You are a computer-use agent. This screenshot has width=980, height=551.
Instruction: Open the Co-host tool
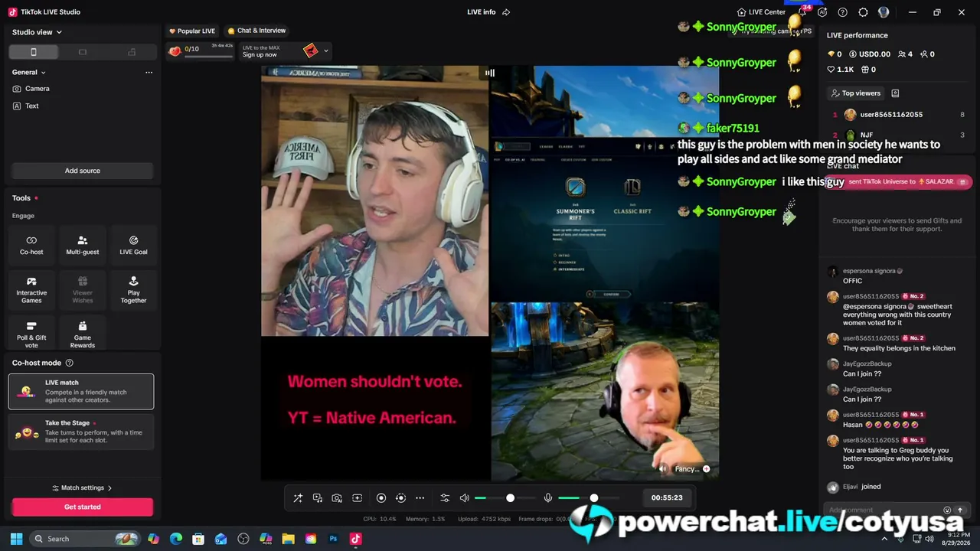point(31,245)
